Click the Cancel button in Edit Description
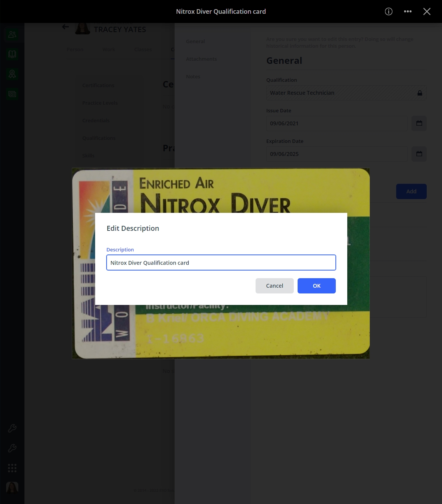The height and width of the screenshot is (504, 442). [x=274, y=286]
